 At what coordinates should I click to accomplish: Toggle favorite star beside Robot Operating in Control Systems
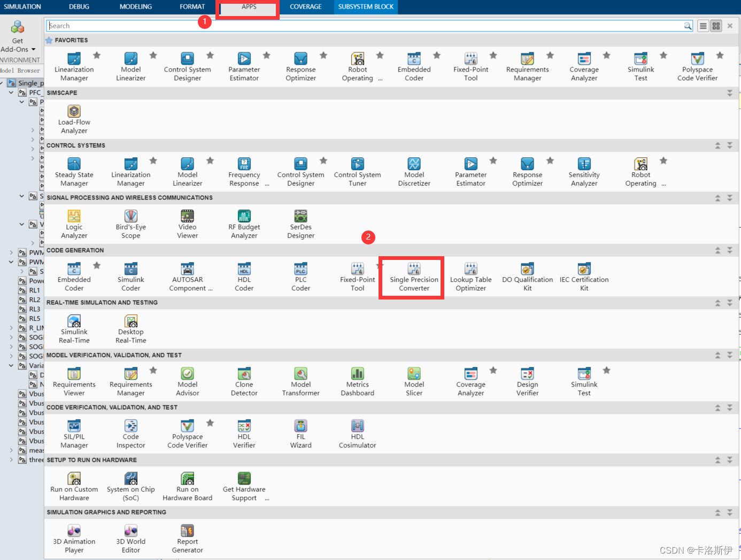(x=663, y=160)
